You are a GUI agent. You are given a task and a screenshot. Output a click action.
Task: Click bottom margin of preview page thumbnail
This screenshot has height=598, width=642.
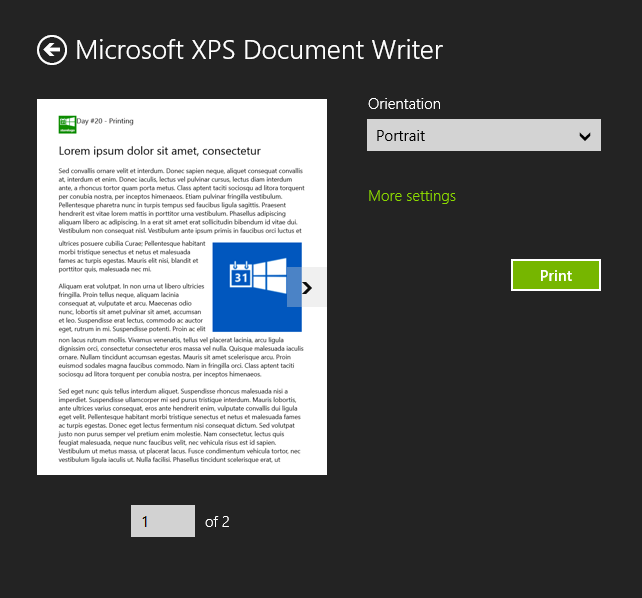pyautogui.click(x=181, y=469)
